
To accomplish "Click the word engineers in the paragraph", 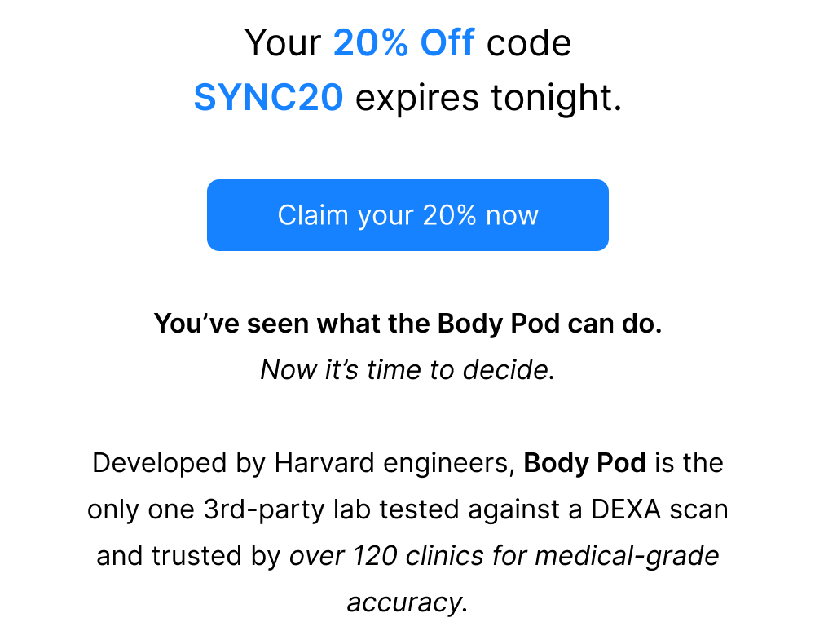I will pos(449,463).
